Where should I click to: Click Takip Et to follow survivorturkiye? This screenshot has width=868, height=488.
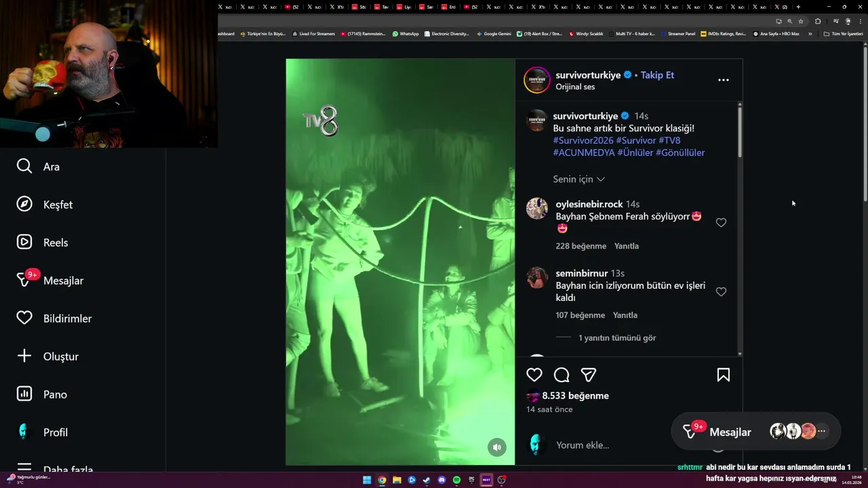pos(657,75)
